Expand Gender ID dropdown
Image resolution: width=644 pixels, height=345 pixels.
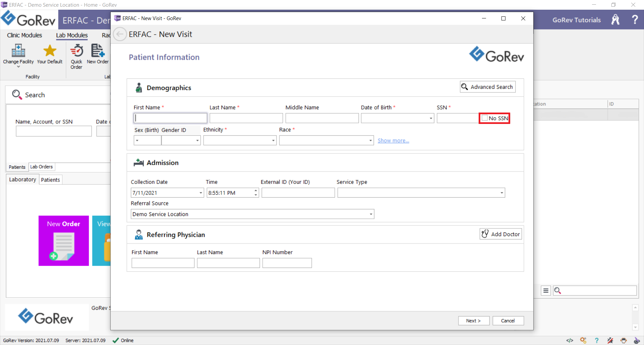(x=197, y=140)
